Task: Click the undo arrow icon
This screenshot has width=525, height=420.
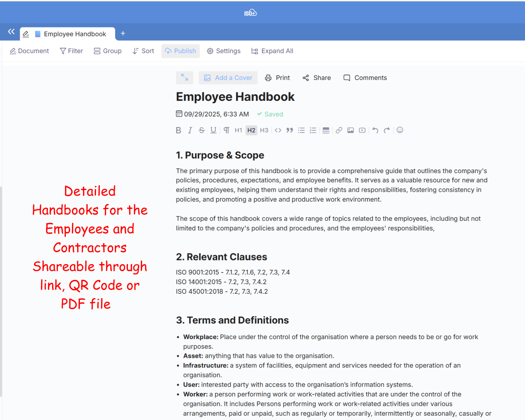Action: [375, 130]
